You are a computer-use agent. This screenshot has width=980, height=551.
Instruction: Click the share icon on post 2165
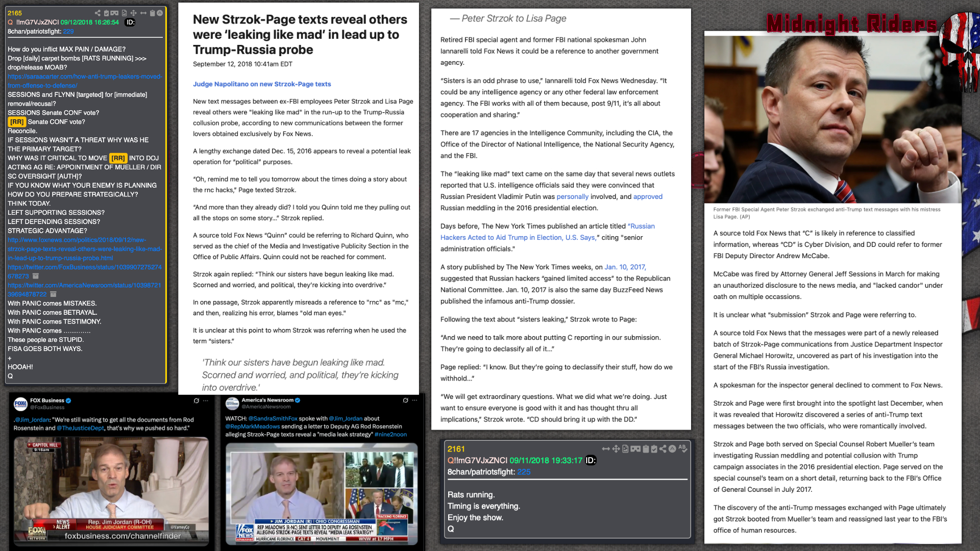pyautogui.click(x=97, y=13)
